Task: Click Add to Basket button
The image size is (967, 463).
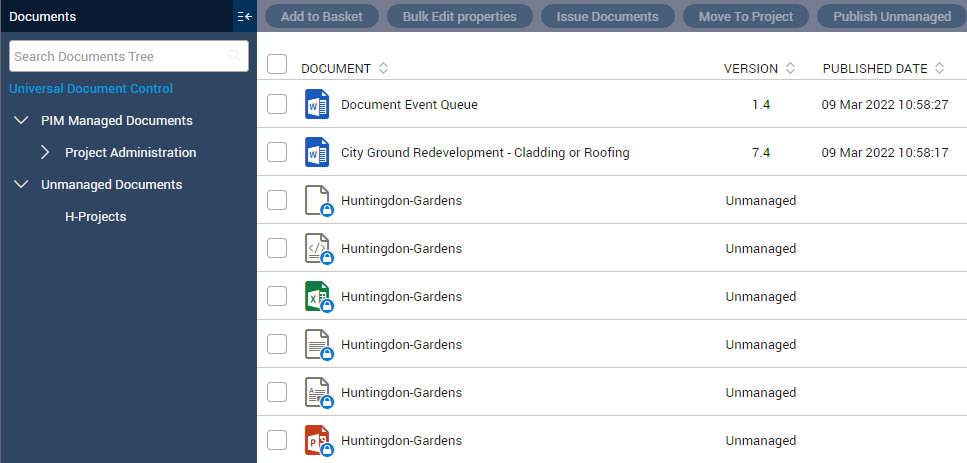Action: [x=322, y=17]
